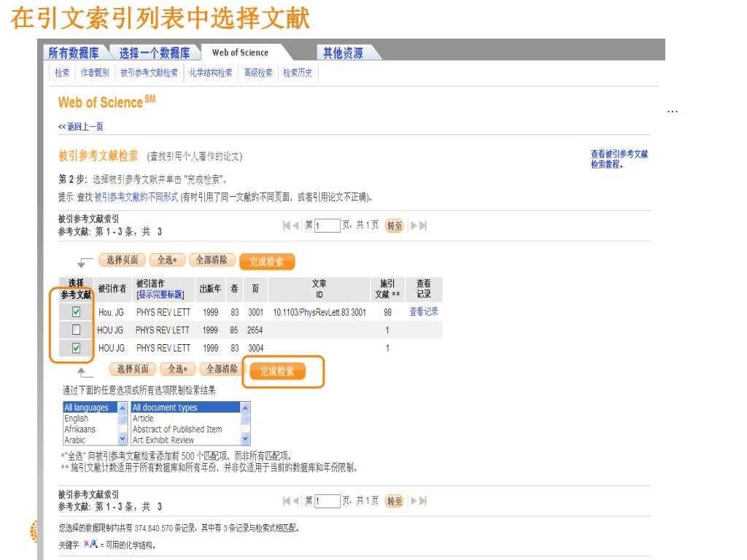Screen dimensions: 747x560
Task: Check the HOU JG volume 85 checkbox
Action: 76,330
